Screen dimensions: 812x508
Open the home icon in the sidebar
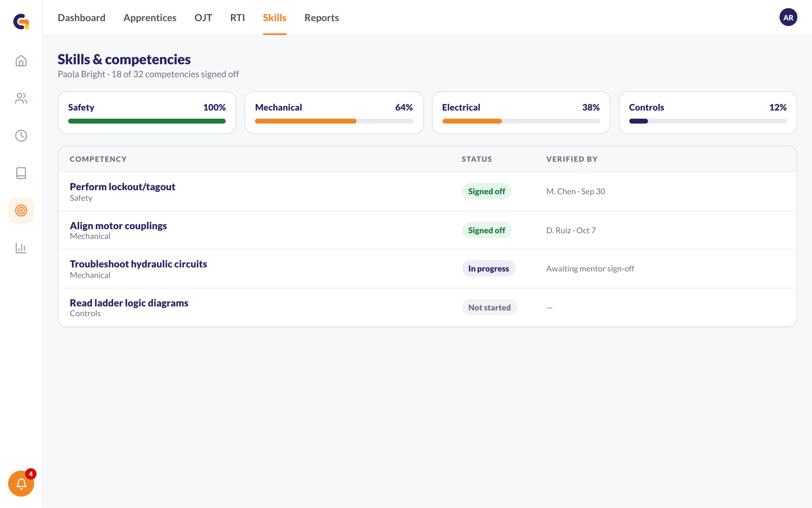tap(21, 61)
